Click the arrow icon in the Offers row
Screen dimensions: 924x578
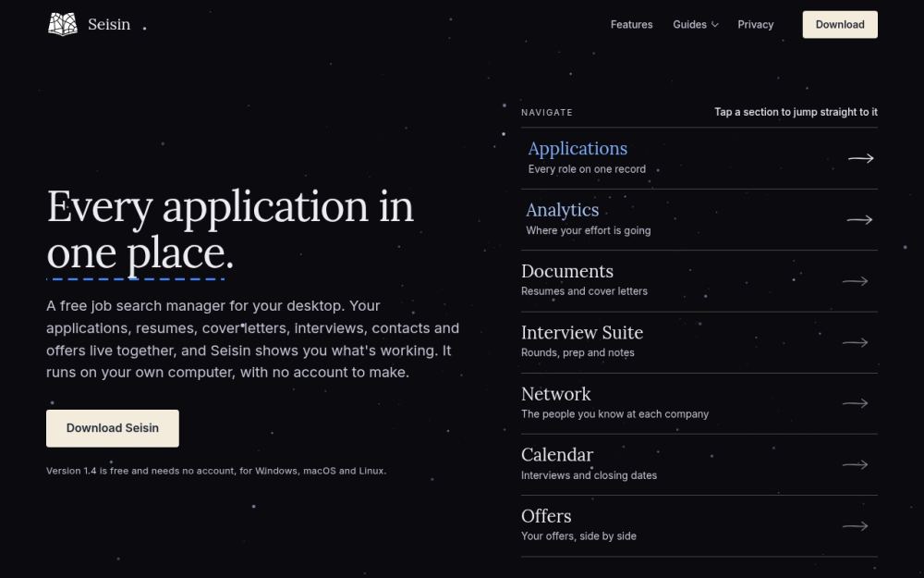pyautogui.click(x=855, y=526)
